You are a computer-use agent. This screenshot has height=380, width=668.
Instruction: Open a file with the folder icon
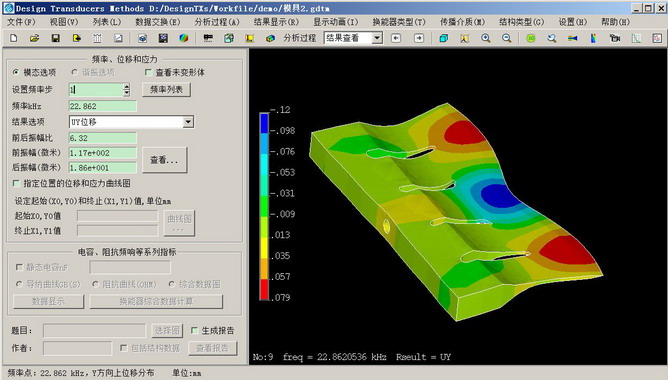pos(35,38)
